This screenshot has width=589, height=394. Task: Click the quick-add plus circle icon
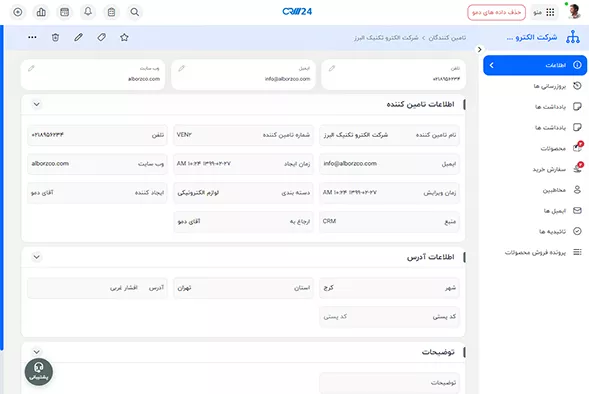coord(18,12)
